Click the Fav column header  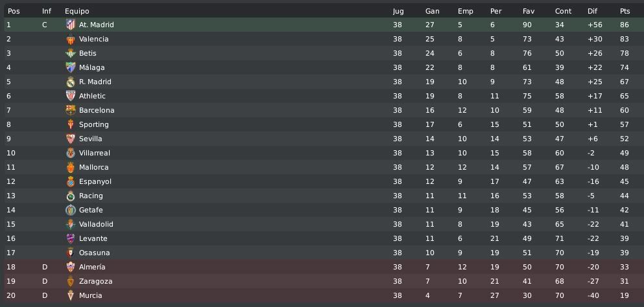click(528, 11)
